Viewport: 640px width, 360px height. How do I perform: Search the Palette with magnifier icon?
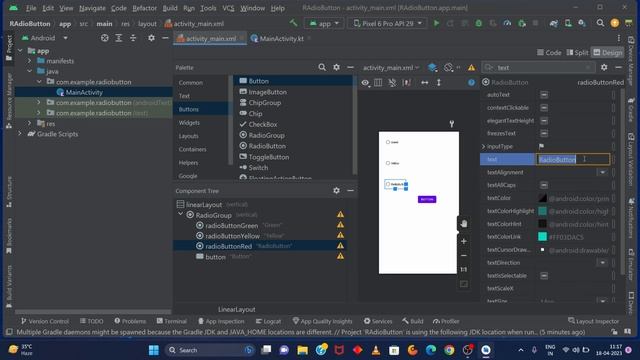(322, 67)
